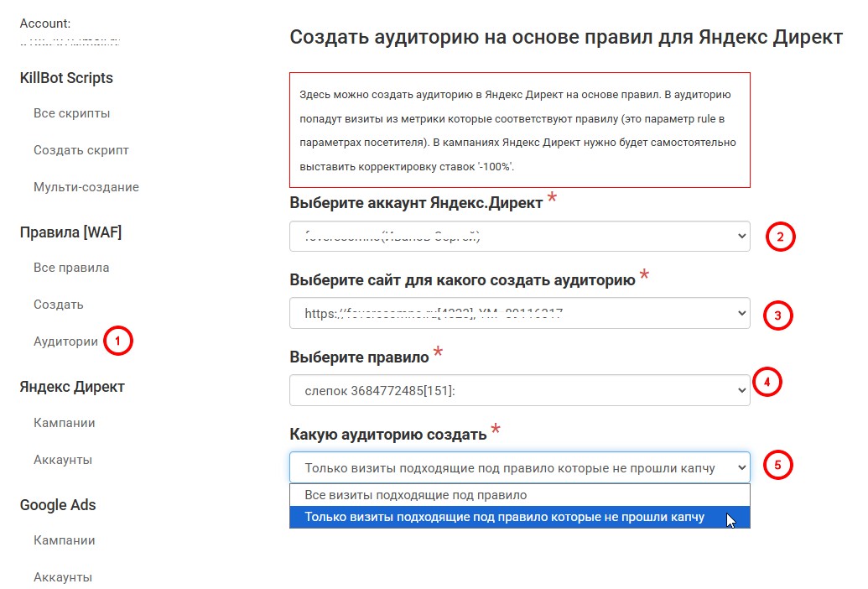This screenshot has height=589, width=868.
Task: Open 'Все правила' under Правила [WAF]
Action: coord(71,268)
